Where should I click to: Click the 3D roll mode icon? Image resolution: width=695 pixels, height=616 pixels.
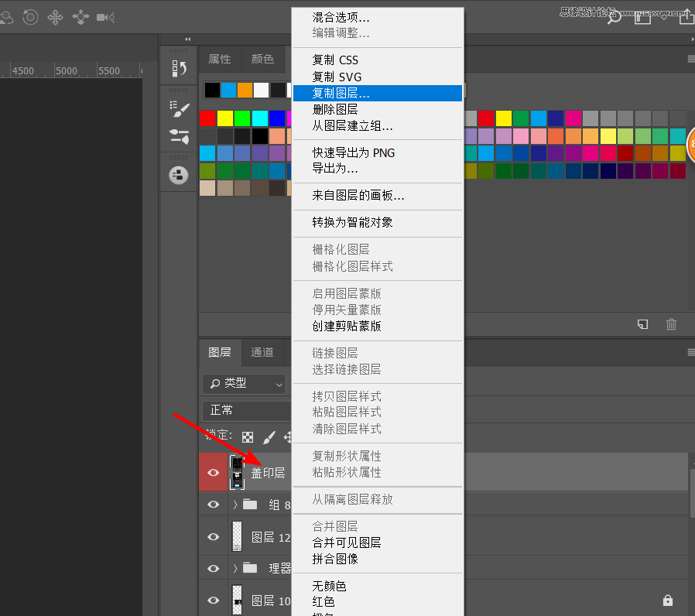30,17
